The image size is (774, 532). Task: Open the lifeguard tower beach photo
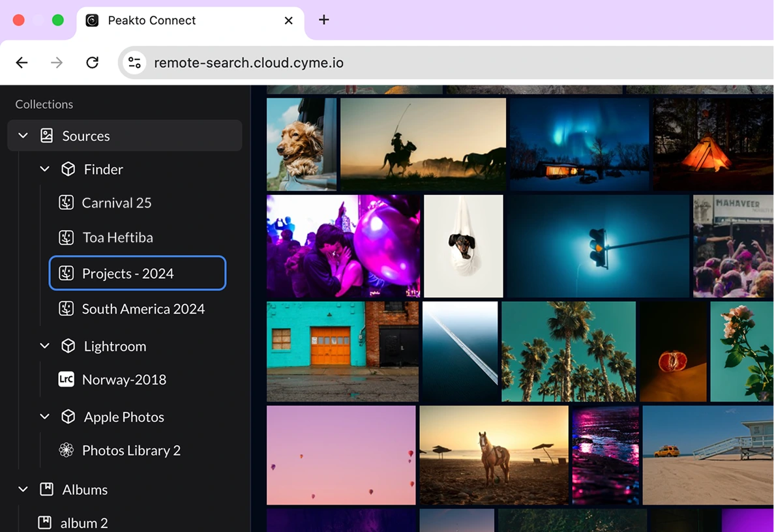tap(708, 455)
